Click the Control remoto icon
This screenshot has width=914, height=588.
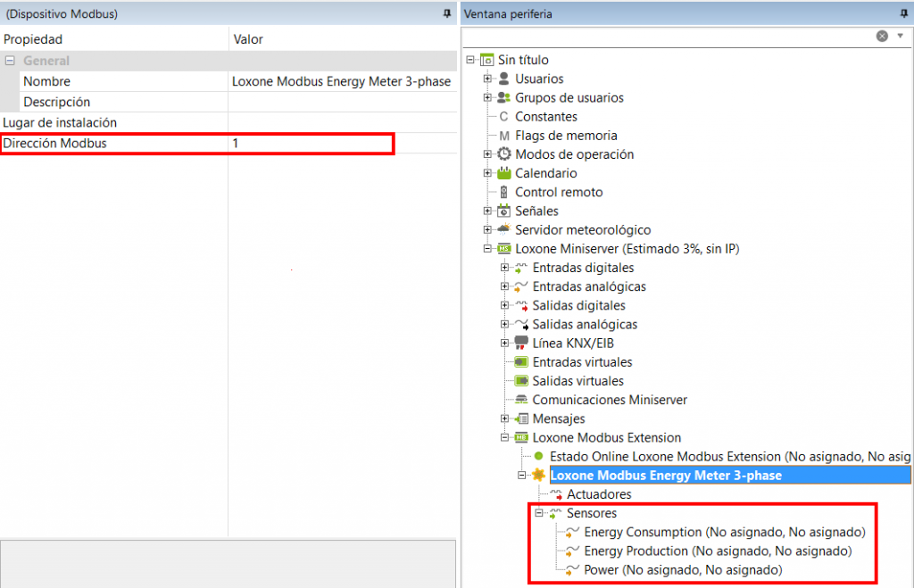tap(504, 192)
